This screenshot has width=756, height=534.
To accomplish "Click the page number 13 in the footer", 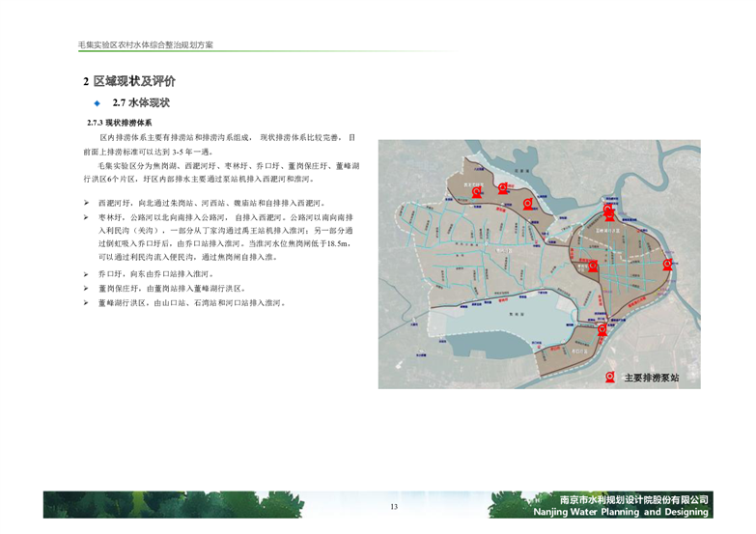I will (x=393, y=508).
